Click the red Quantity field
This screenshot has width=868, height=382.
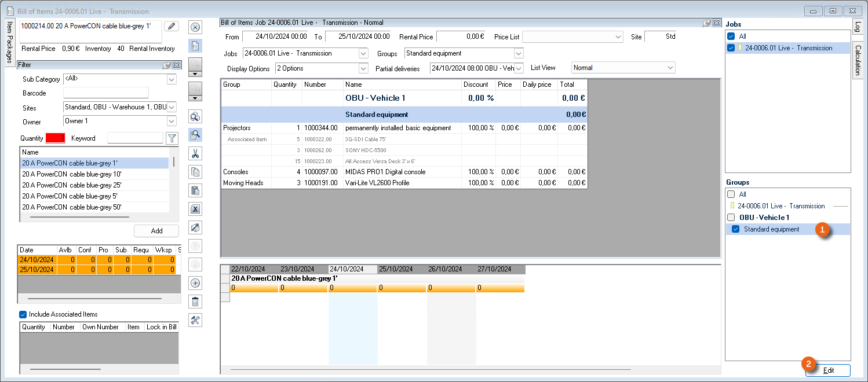[56, 138]
